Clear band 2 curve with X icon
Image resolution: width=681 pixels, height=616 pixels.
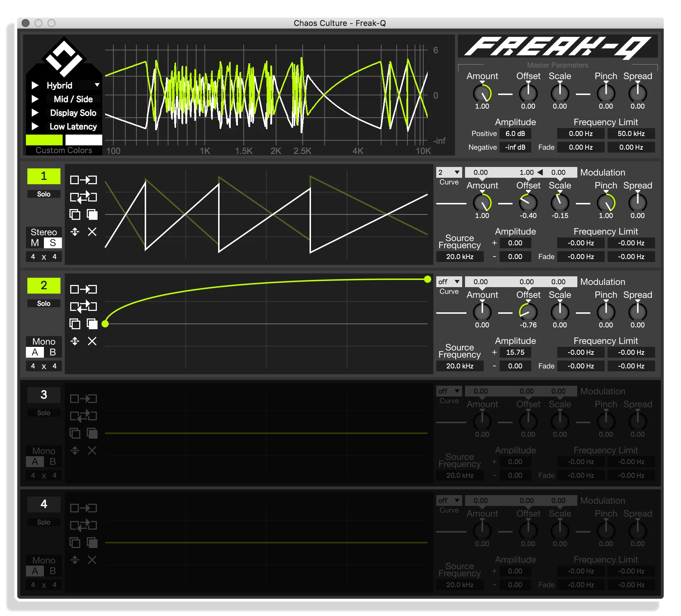[x=92, y=341]
